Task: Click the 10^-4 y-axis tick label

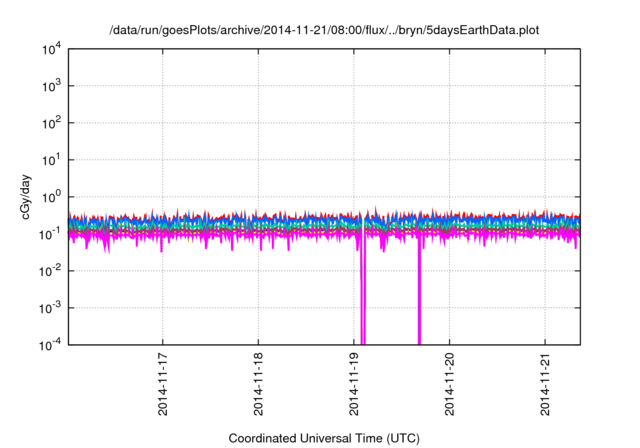Action: tap(50, 346)
